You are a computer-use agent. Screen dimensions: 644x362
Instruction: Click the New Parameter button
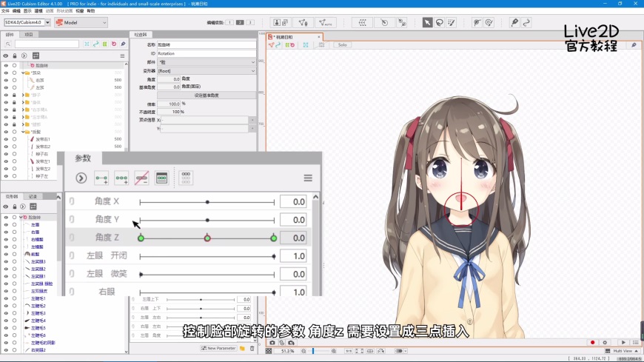click(x=218, y=349)
